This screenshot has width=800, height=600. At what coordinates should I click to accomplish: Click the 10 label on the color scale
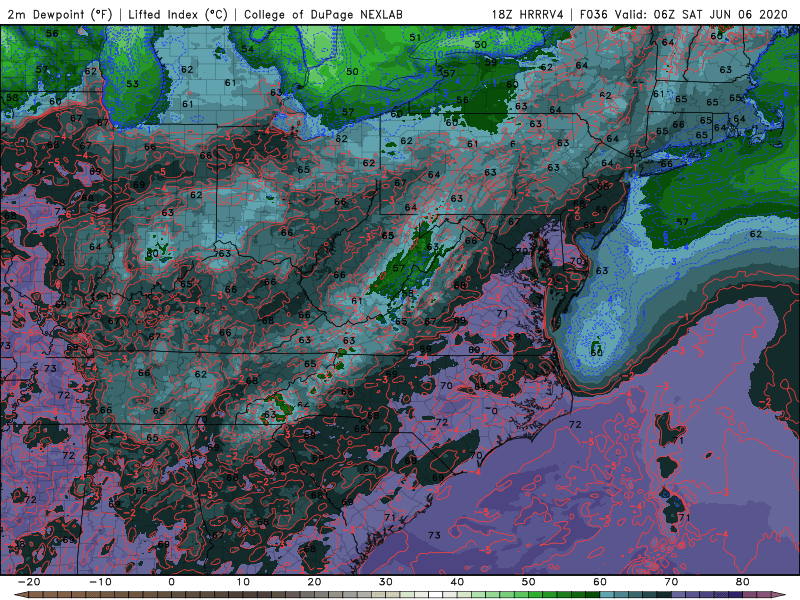tap(243, 582)
